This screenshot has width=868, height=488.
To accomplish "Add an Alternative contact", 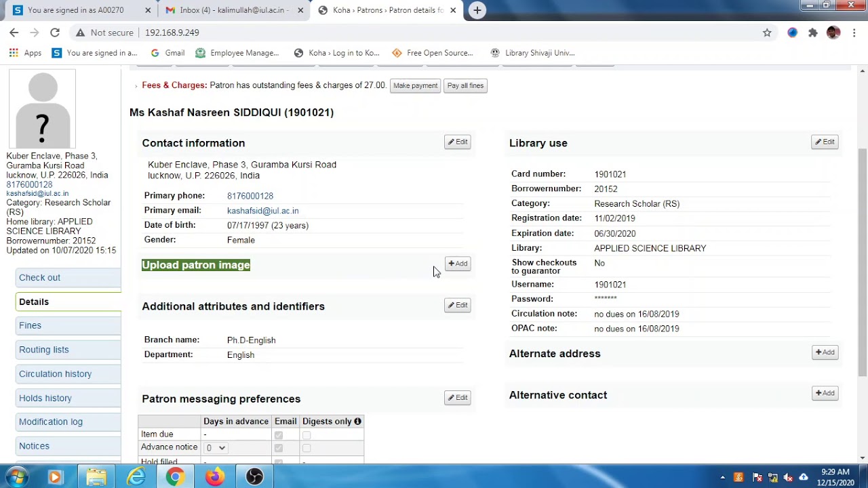I will coord(825,393).
